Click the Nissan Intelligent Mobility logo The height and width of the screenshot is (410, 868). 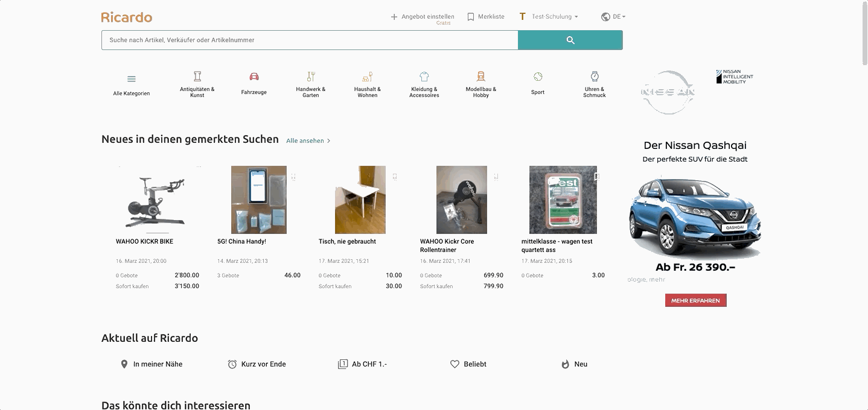[735, 77]
